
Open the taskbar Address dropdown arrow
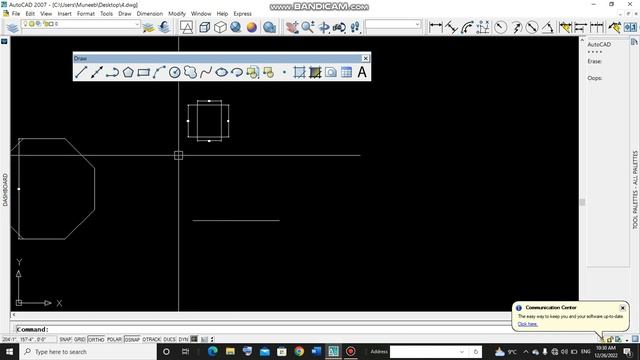click(462, 351)
